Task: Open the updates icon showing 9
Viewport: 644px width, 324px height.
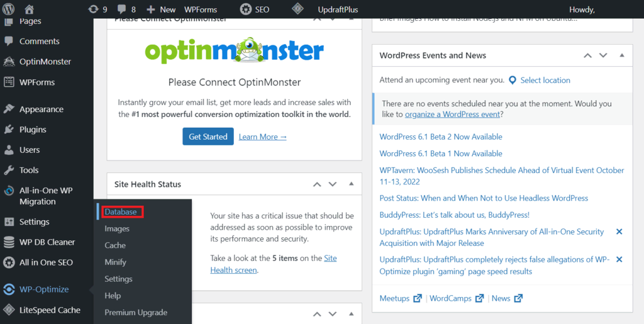Action: click(94, 9)
